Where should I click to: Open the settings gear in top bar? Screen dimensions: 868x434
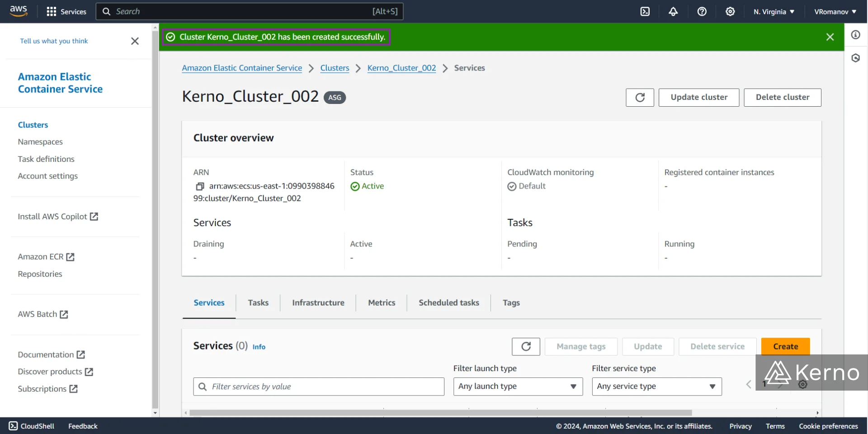[x=730, y=12]
